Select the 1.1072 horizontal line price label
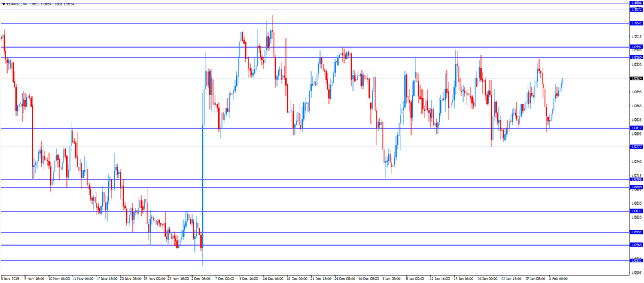This screenshot has width=644, height=283. [636, 10]
